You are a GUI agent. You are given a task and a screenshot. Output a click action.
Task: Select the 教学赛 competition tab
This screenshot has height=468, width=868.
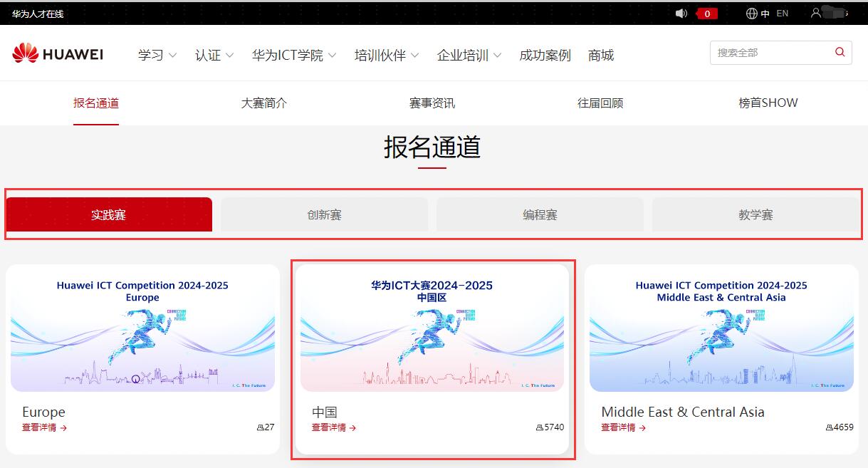tap(755, 214)
